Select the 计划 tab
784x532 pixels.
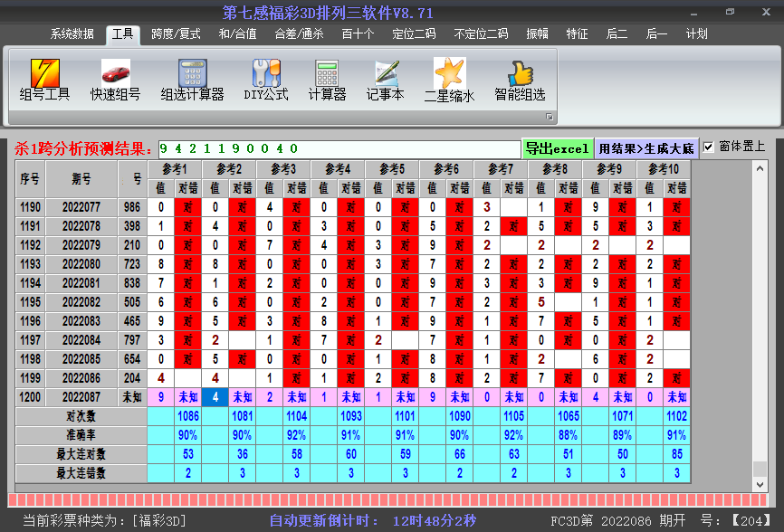point(696,34)
